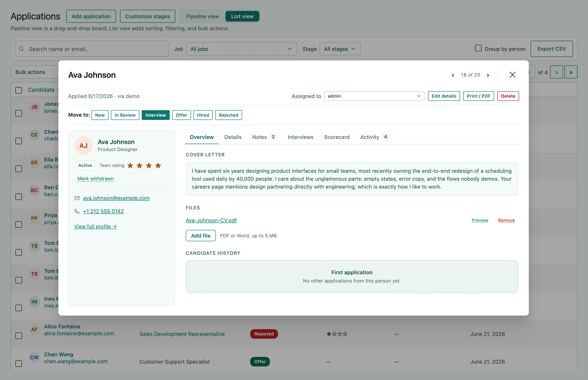
Task: Click the JB avatar in candidate list
Action: pos(34,107)
